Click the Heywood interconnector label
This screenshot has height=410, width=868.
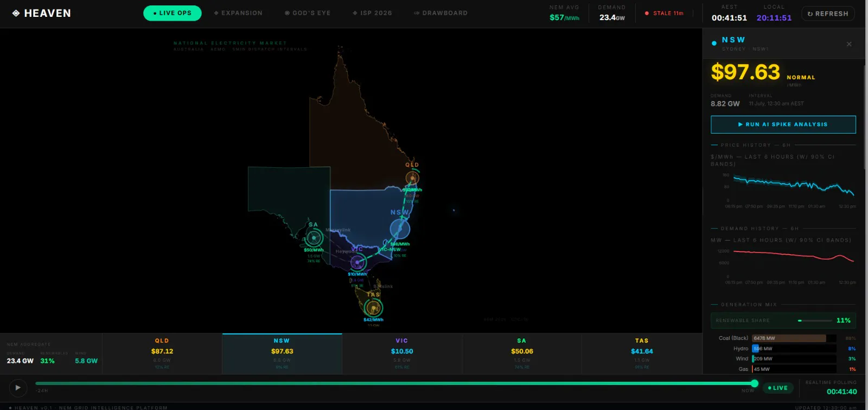346,252
